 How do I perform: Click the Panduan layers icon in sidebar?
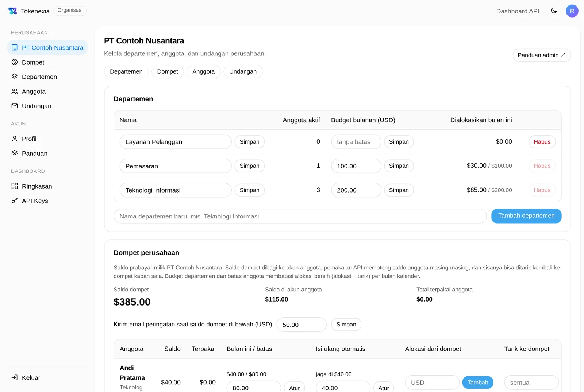[x=15, y=153]
